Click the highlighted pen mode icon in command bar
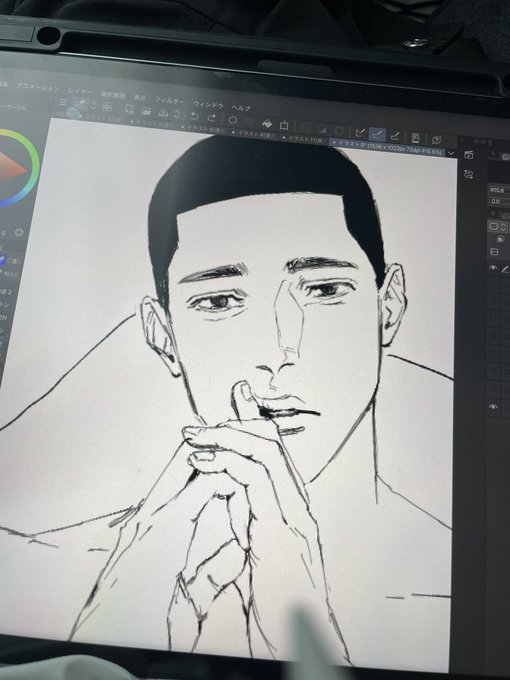The width and height of the screenshot is (510, 680). pyautogui.click(x=80, y=104)
